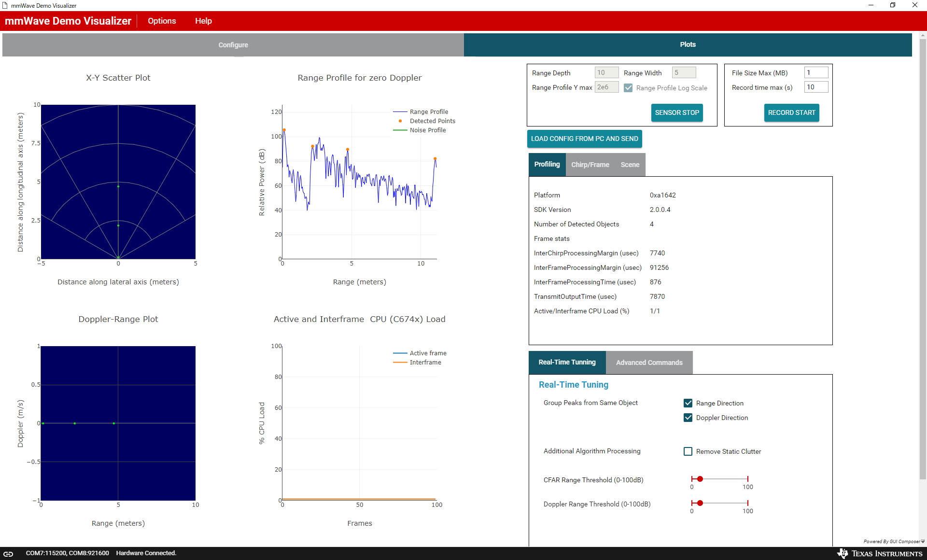Viewport: 927px width, 560px height.
Task: Click LOAD CONFIG FROM PC AND SEND
Action: [584, 139]
